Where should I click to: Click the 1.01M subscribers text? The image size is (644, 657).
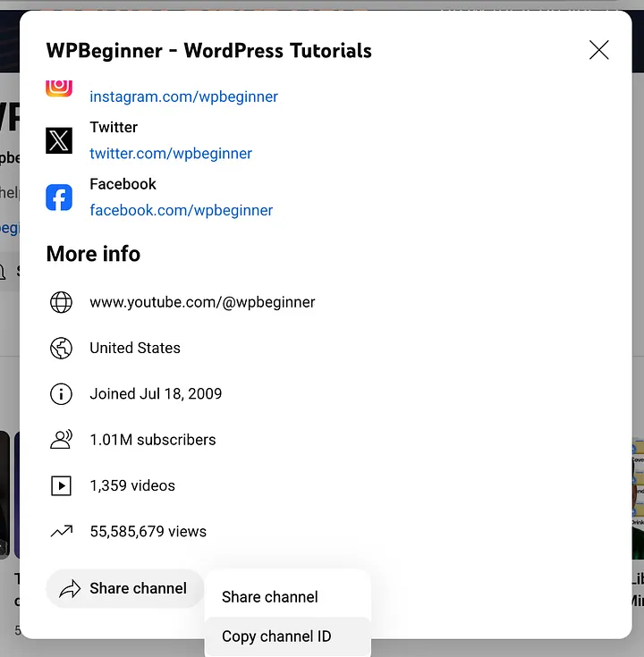click(152, 440)
